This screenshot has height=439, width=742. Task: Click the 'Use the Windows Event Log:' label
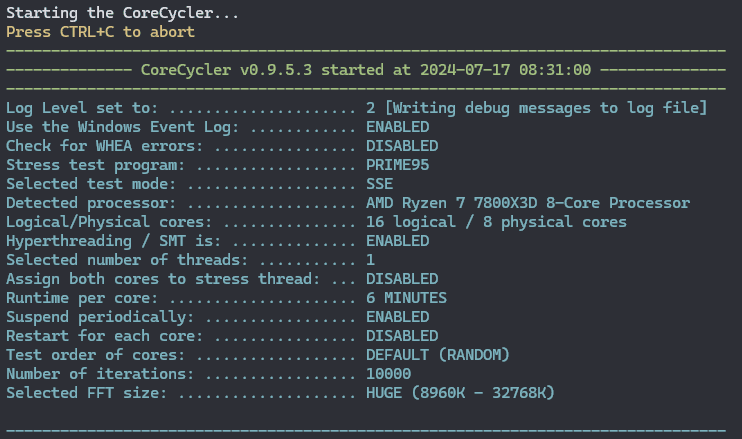coord(123,127)
